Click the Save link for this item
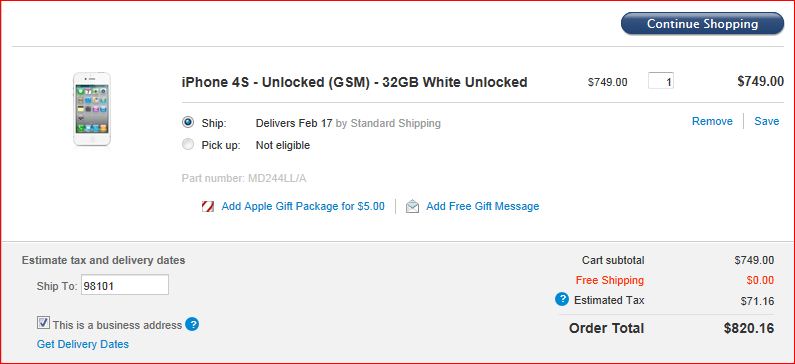 pyautogui.click(x=767, y=121)
